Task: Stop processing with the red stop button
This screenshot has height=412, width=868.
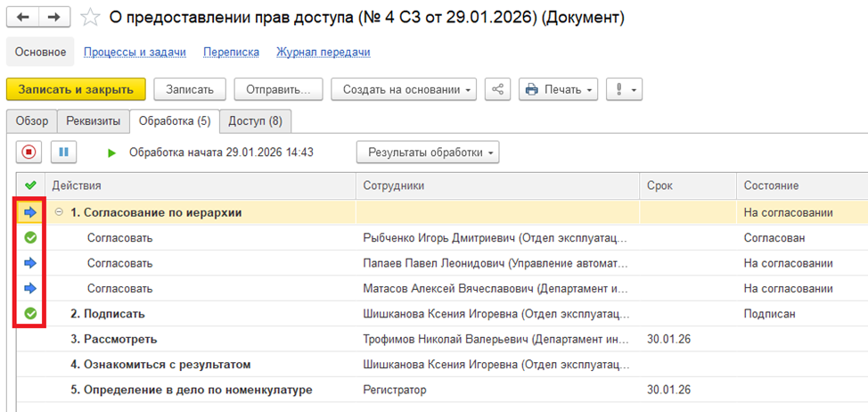Action: (29, 152)
